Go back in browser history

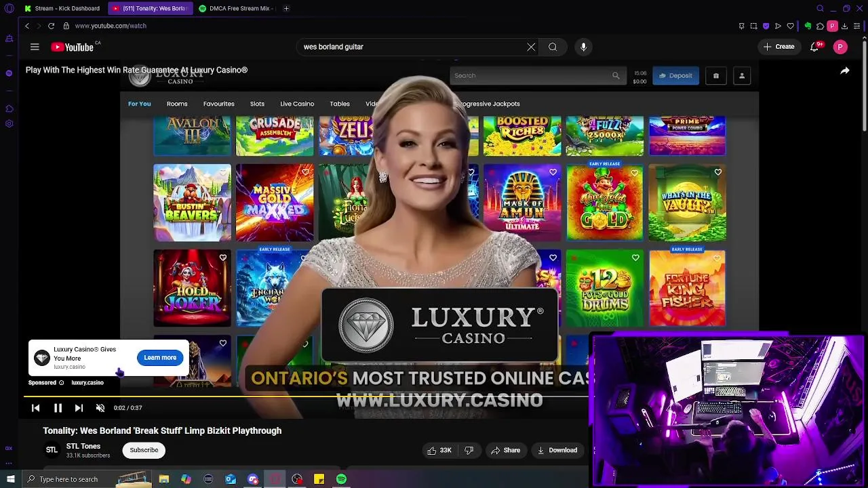[27, 26]
